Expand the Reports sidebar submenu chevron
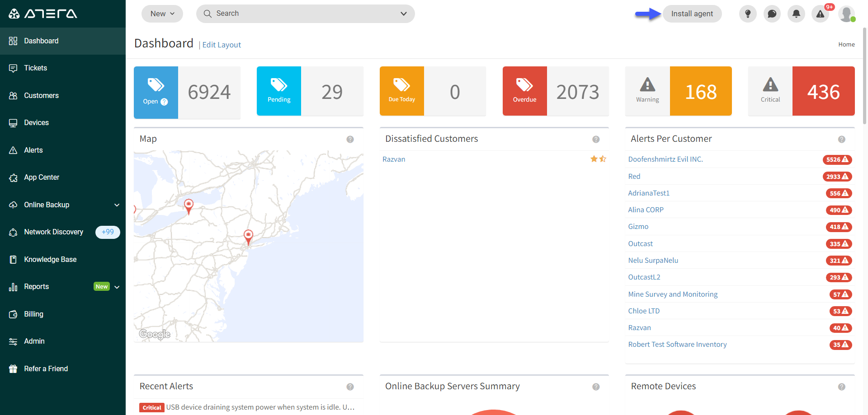Image resolution: width=868 pixels, height=415 pixels. [x=117, y=287]
